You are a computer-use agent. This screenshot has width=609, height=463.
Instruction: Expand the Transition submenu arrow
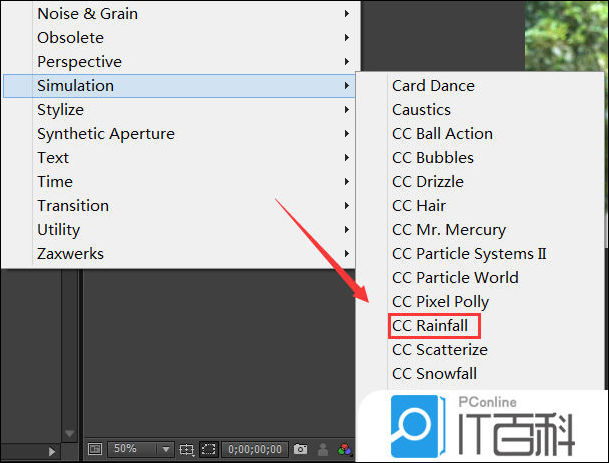coord(346,206)
